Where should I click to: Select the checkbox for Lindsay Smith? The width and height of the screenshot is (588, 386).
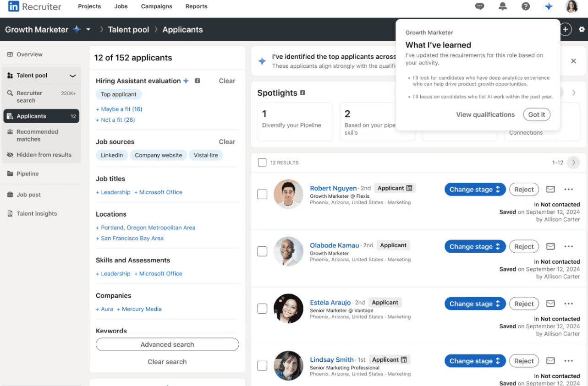[x=262, y=365]
